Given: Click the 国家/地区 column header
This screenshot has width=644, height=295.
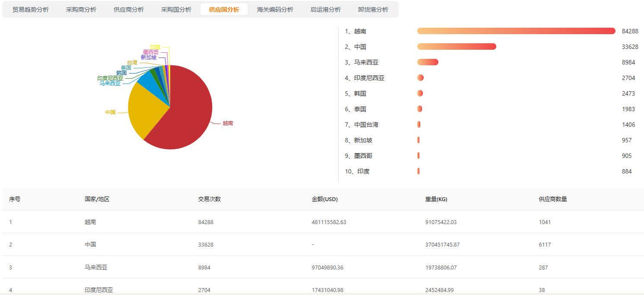Looking at the screenshot, I should point(97,199).
